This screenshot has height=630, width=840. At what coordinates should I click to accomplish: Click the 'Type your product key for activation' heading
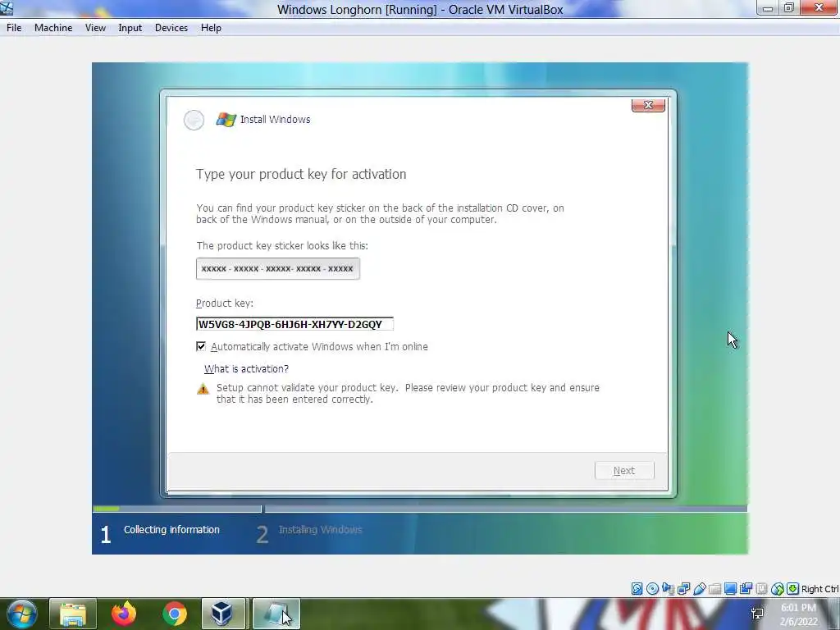301,174
